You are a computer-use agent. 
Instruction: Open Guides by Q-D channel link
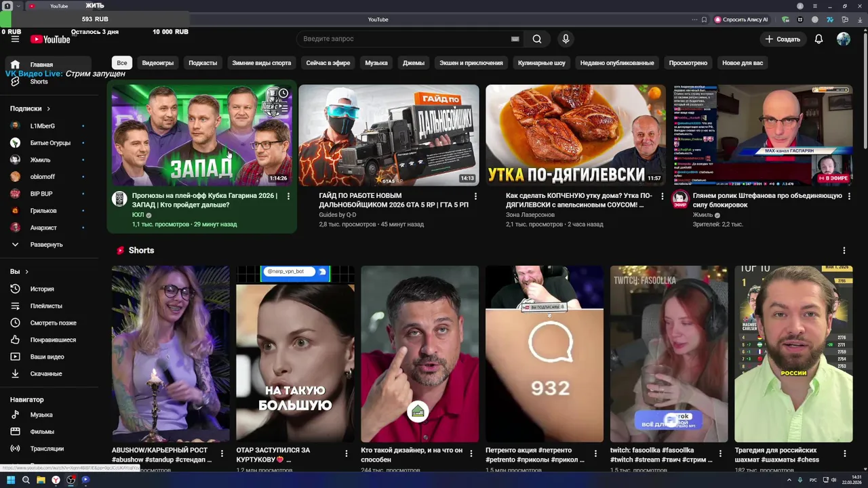click(338, 215)
